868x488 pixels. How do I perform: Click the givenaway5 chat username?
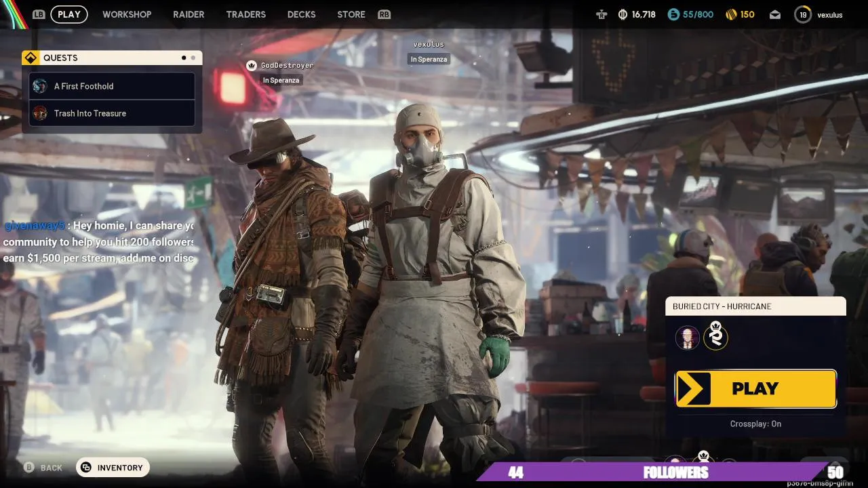coord(34,226)
